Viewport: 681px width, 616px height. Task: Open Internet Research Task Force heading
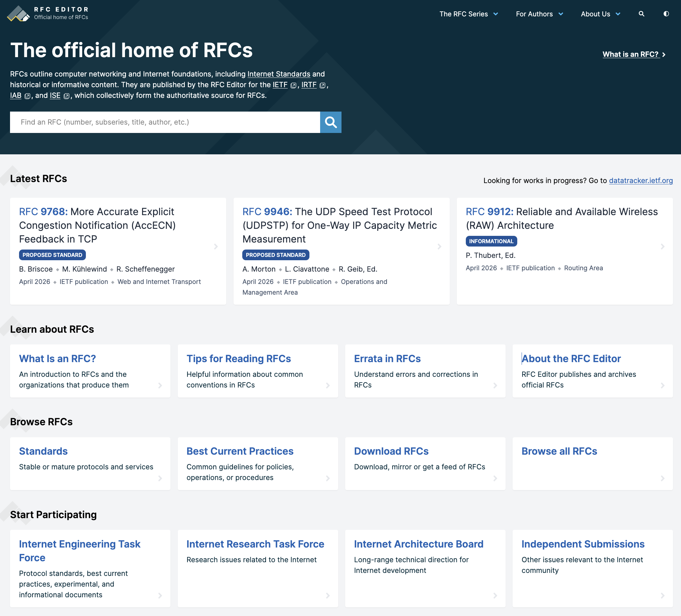pyautogui.click(x=255, y=544)
